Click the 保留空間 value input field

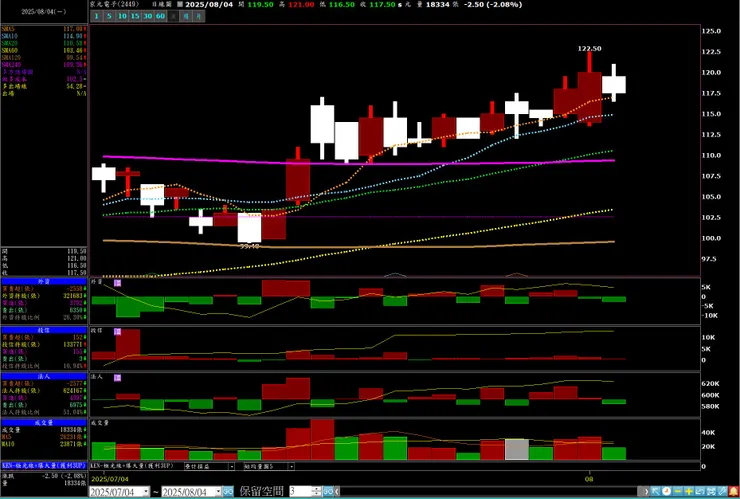pos(300,491)
